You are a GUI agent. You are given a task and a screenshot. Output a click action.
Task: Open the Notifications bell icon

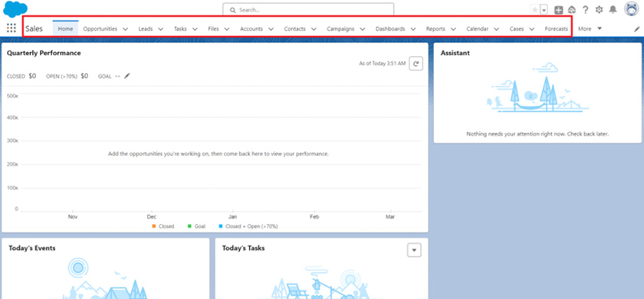point(613,10)
